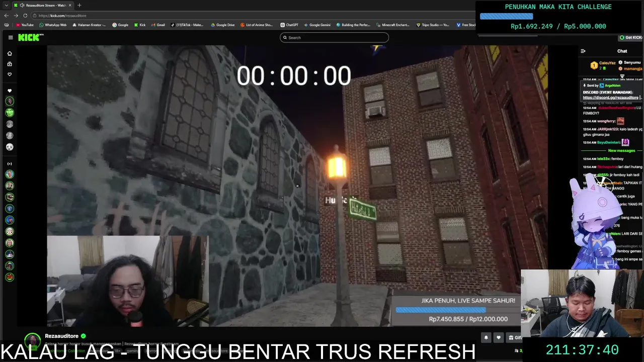Click Get KICKs button
Image resolution: width=644 pixels, height=362 pixels.
coord(630,38)
